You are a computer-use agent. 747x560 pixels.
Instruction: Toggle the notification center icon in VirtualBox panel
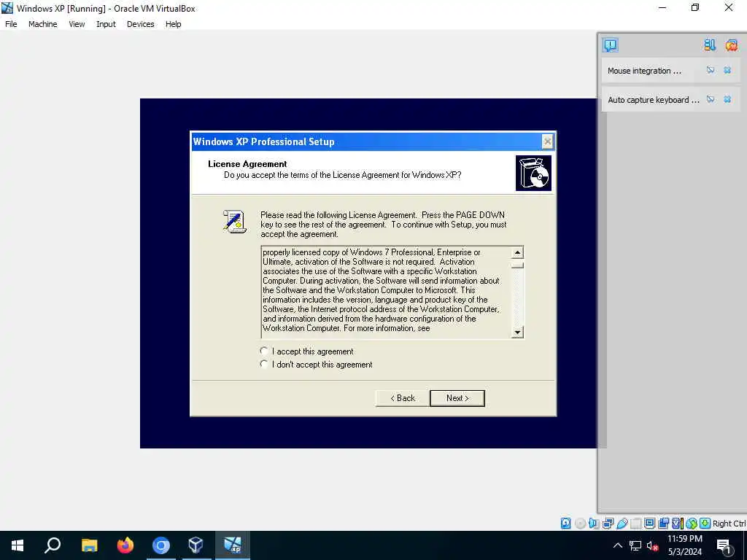coord(611,45)
